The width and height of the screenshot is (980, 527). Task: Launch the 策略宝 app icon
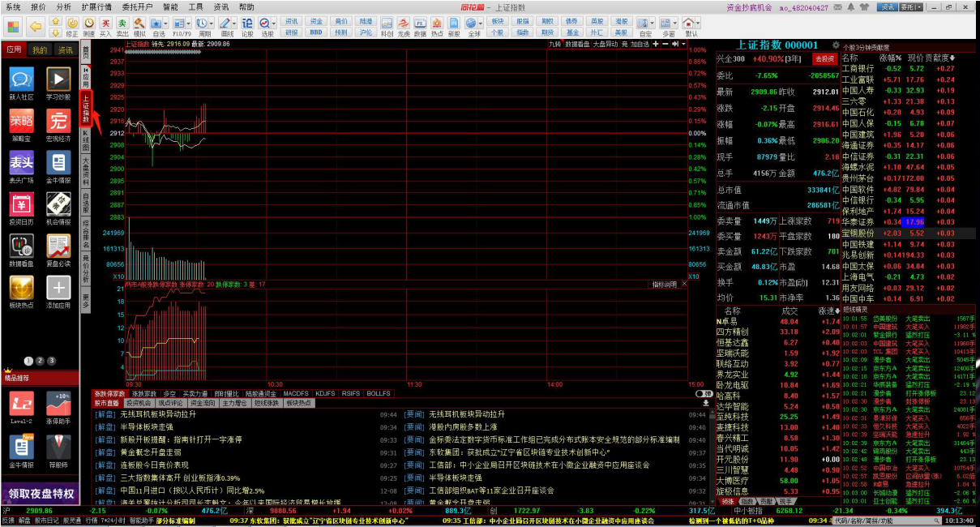pyautogui.click(x=21, y=126)
